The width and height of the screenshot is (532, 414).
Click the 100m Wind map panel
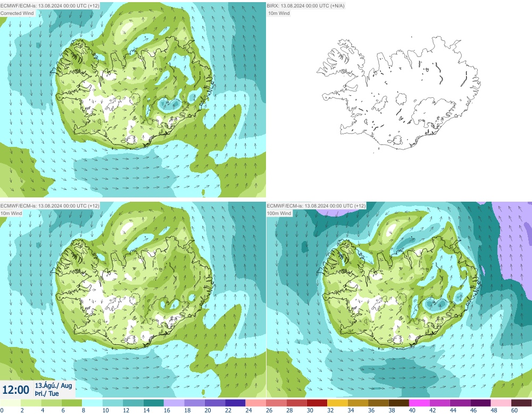399,300
